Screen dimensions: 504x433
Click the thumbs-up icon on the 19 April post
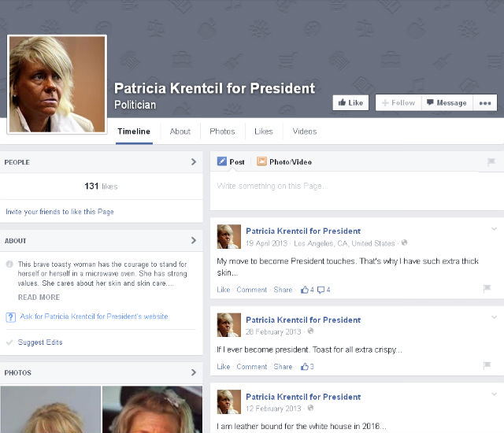point(305,290)
